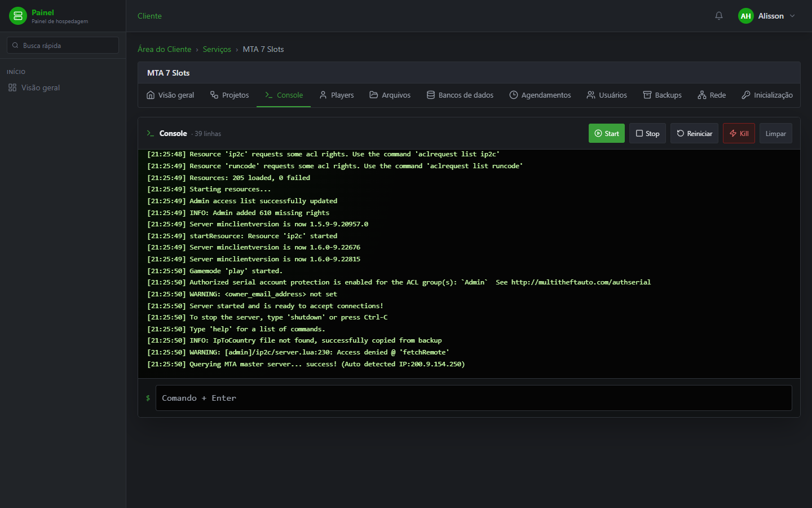Open the notifications bell
This screenshot has width=812, height=508.
[x=719, y=16]
